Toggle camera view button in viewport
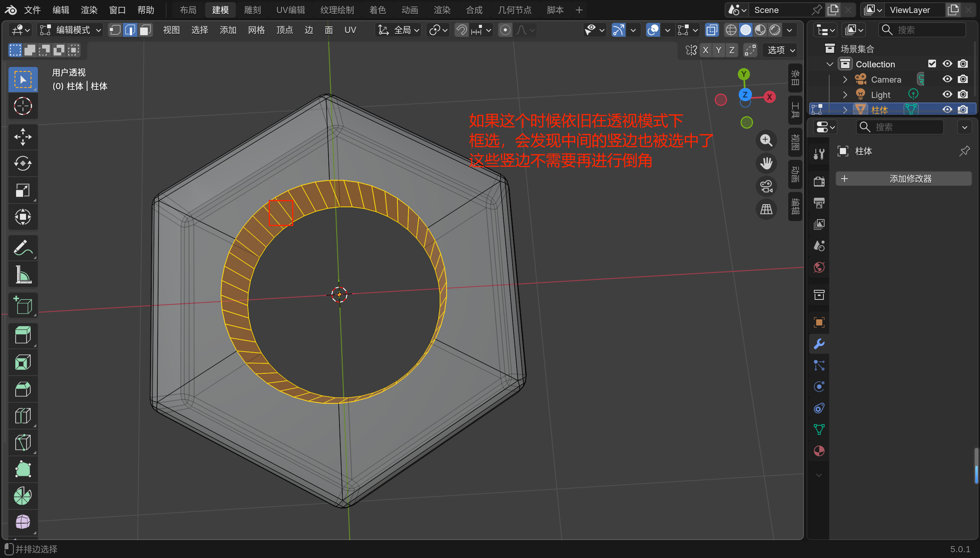 (766, 187)
